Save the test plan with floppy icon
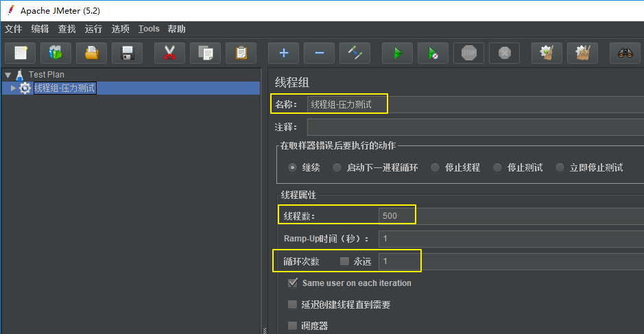The width and height of the screenshot is (644, 334). click(x=128, y=53)
